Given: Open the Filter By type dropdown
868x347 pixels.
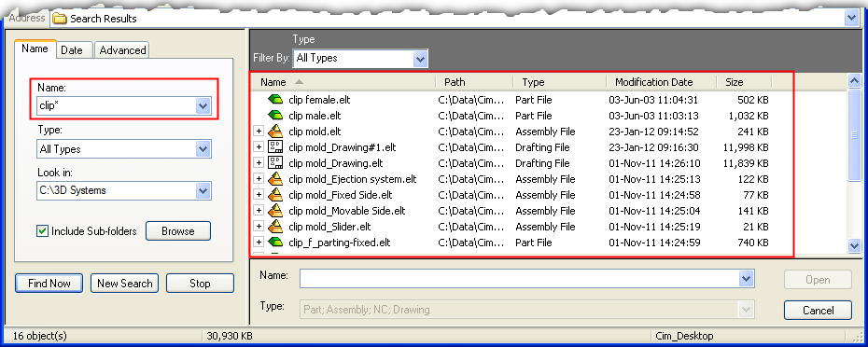Looking at the screenshot, I should [420, 58].
